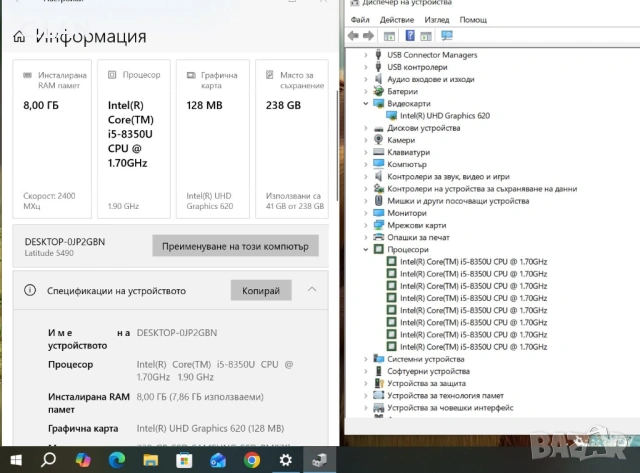Click the Копирай button
This screenshot has height=473, width=640.
click(x=261, y=290)
